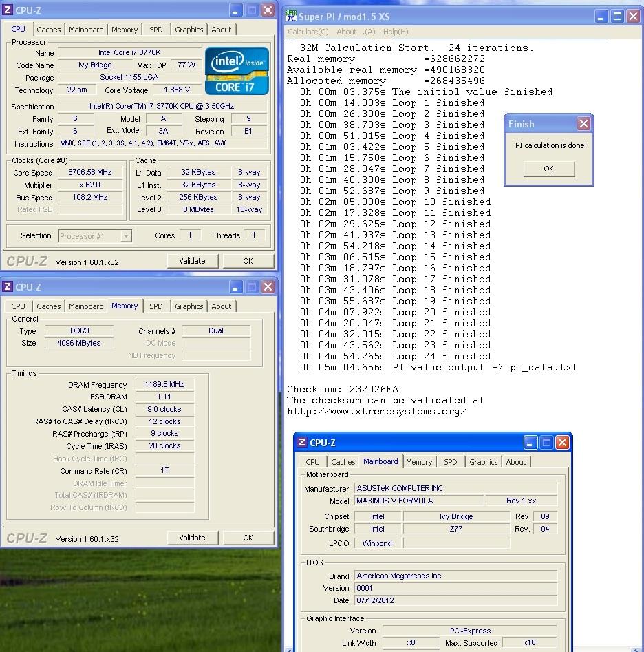
Task: Open Memory tab in top CPU-Z window
Action: coord(125,30)
